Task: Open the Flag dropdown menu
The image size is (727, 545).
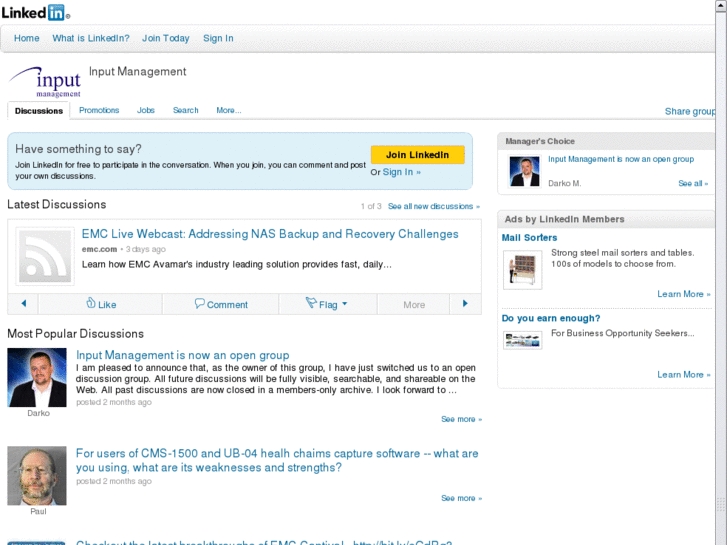Action: 326,304
